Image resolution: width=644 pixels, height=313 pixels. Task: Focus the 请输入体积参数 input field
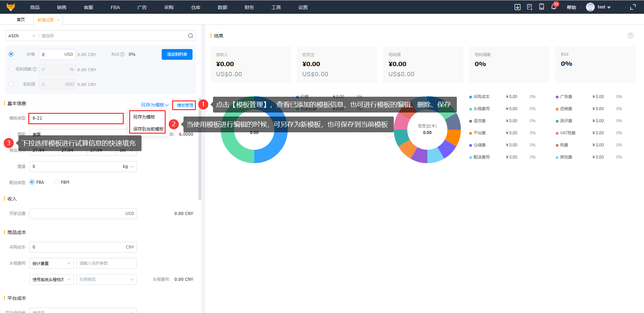[107, 263]
